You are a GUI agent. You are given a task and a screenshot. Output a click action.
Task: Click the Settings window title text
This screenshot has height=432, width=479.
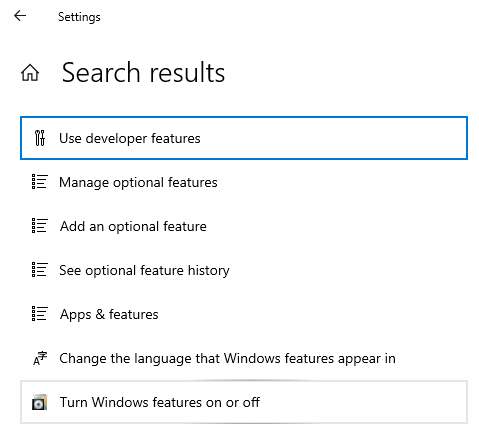(x=79, y=17)
